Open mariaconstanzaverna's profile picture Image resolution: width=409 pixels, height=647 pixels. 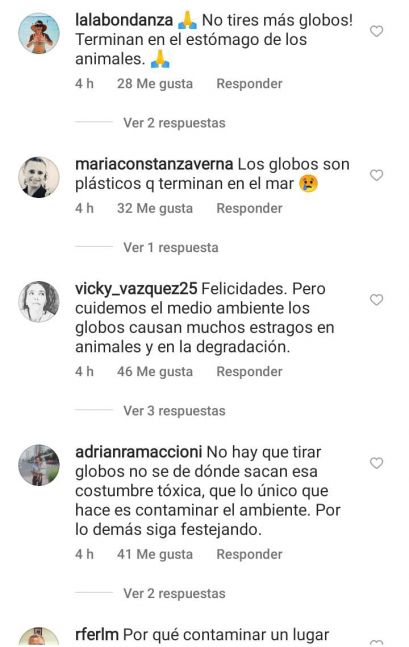(x=39, y=177)
